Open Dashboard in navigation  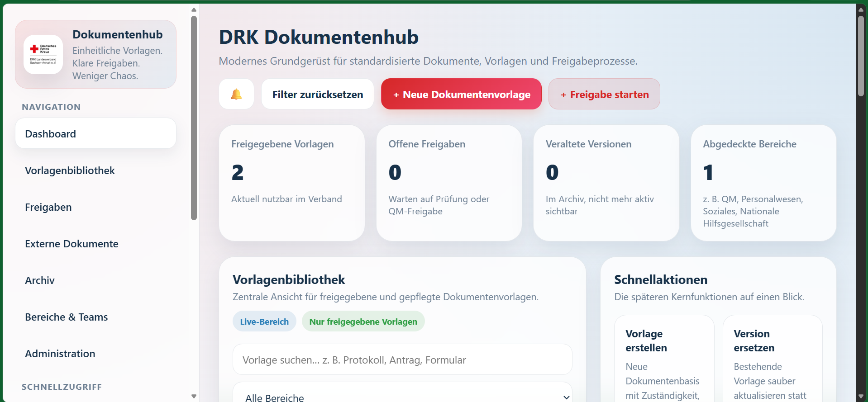click(x=95, y=133)
